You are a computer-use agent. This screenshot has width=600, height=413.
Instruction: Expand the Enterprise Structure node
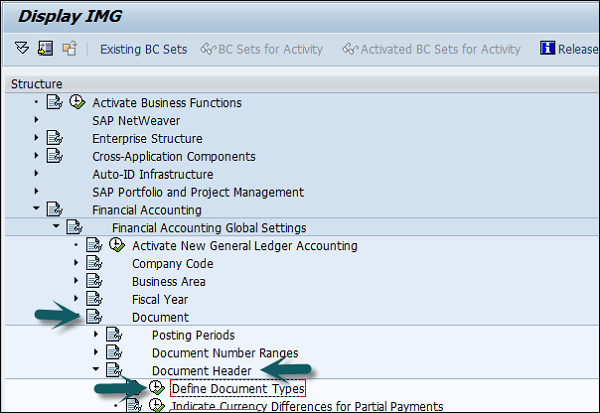pyautogui.click(x=36, y=138)
